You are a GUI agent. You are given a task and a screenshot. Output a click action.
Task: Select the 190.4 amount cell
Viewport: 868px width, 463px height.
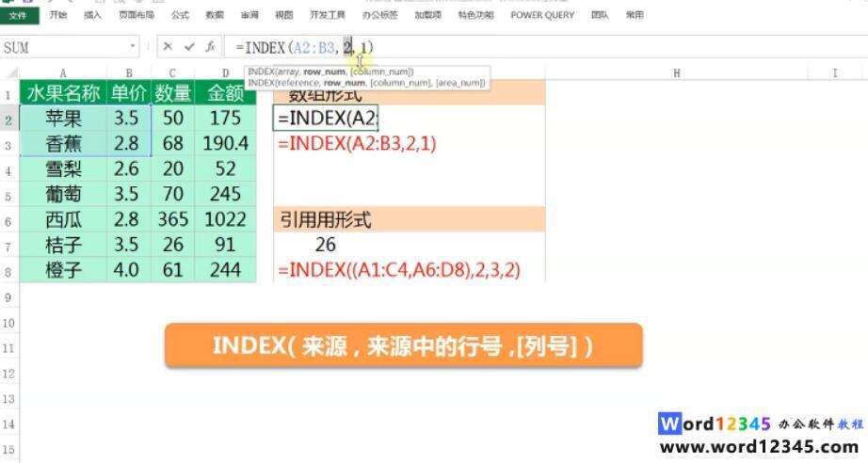click(225, 143)
